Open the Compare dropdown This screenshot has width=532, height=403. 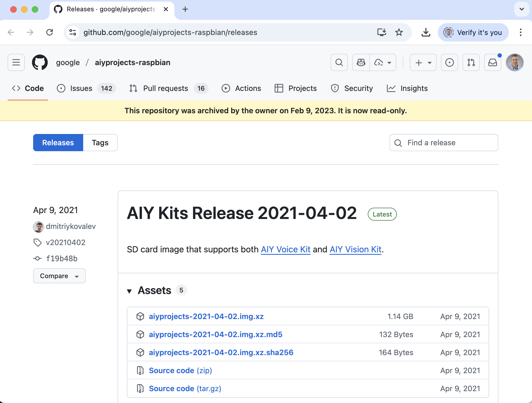59,276
